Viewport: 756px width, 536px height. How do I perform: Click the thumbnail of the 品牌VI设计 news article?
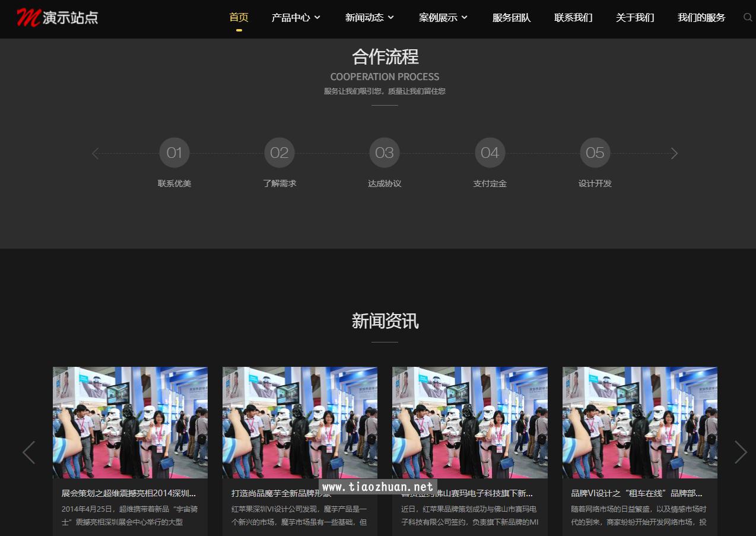tap(640, 423)
